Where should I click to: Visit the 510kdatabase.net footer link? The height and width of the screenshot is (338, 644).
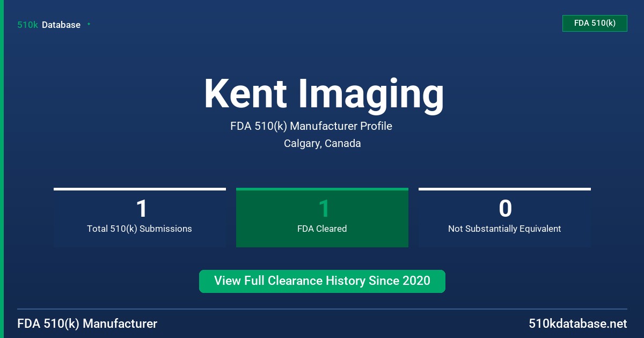point(577,324)
